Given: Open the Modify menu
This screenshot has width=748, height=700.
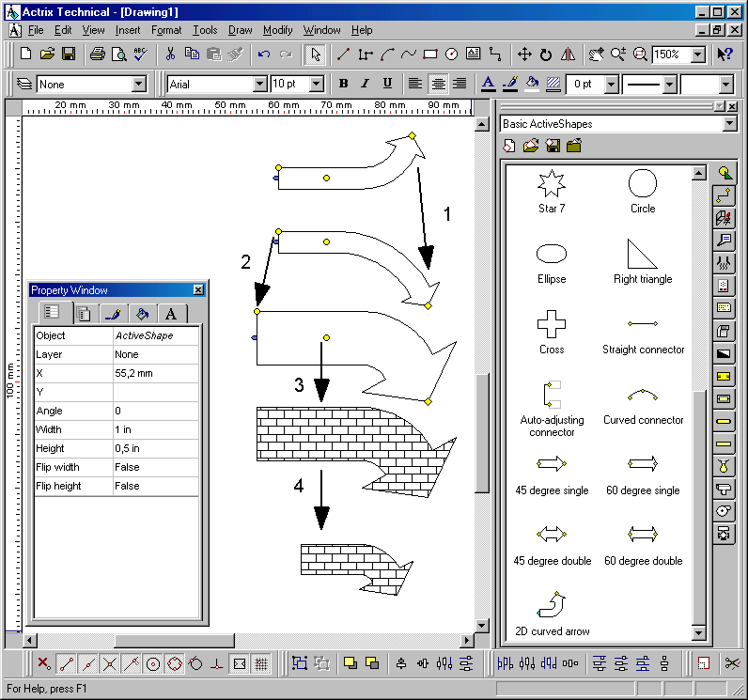Looking at the screenshot, I should (277, 30).
